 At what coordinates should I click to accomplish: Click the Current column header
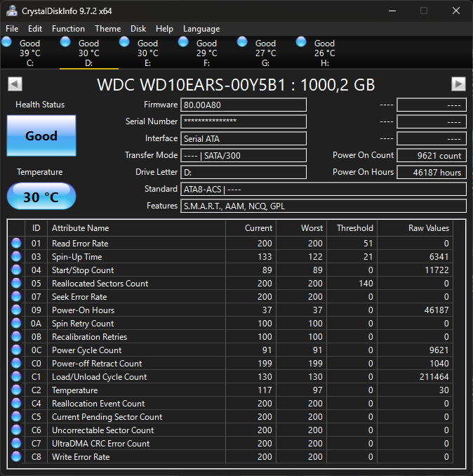coord(251,228)
